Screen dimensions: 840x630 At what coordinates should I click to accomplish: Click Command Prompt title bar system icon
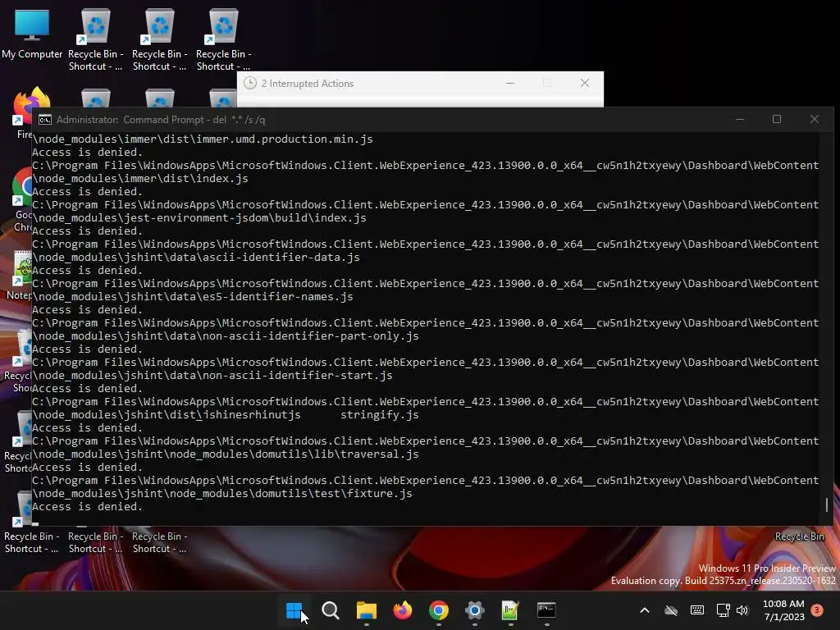pos(45,120)
